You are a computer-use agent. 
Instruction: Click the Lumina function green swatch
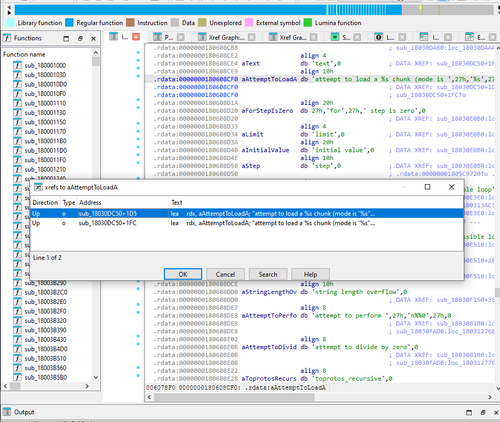[308, 23]
